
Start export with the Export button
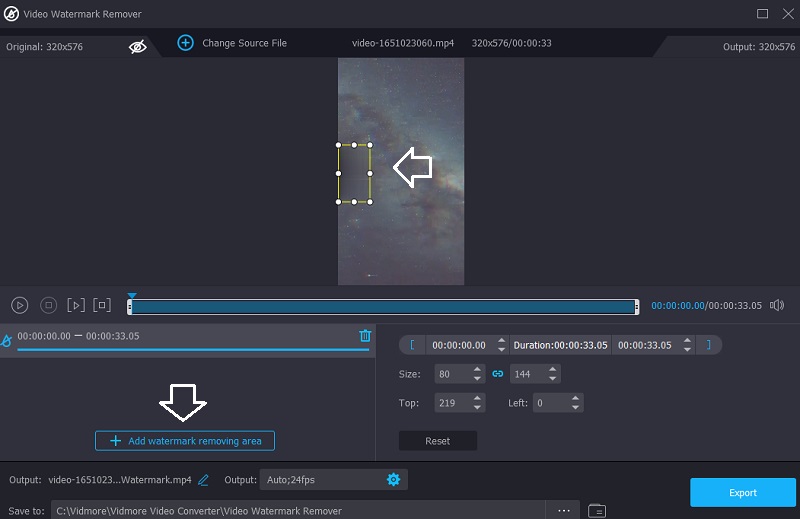742,492
